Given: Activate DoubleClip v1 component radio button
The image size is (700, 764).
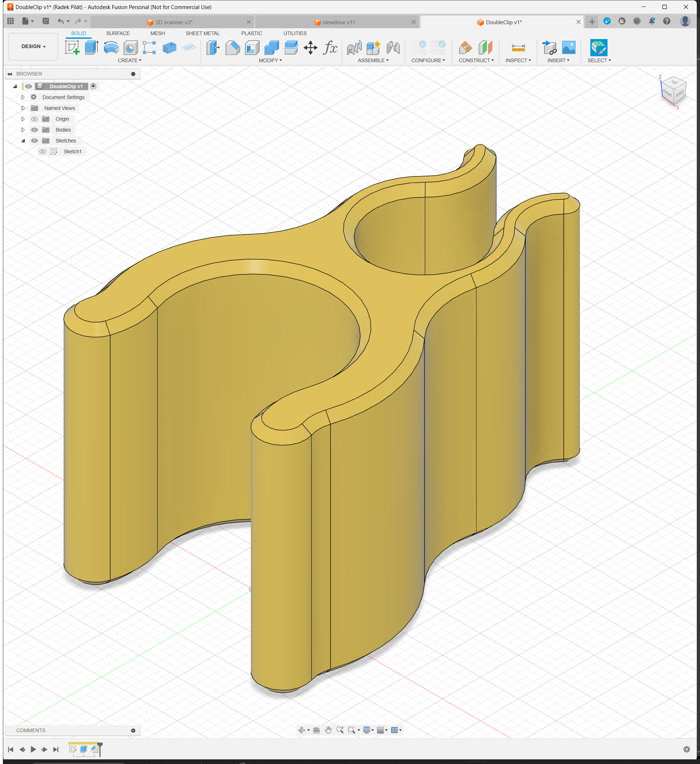Looking at the screenshot, I should [93, 86].
